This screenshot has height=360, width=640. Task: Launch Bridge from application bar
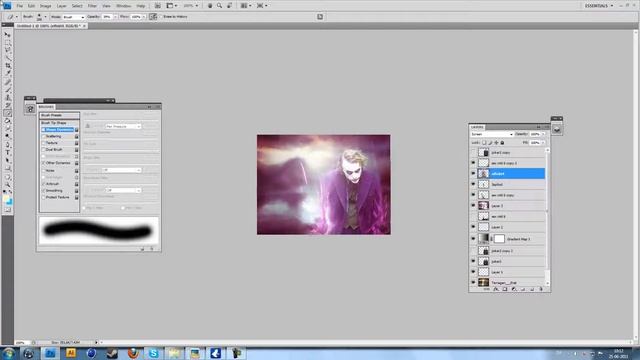point(158,6)
